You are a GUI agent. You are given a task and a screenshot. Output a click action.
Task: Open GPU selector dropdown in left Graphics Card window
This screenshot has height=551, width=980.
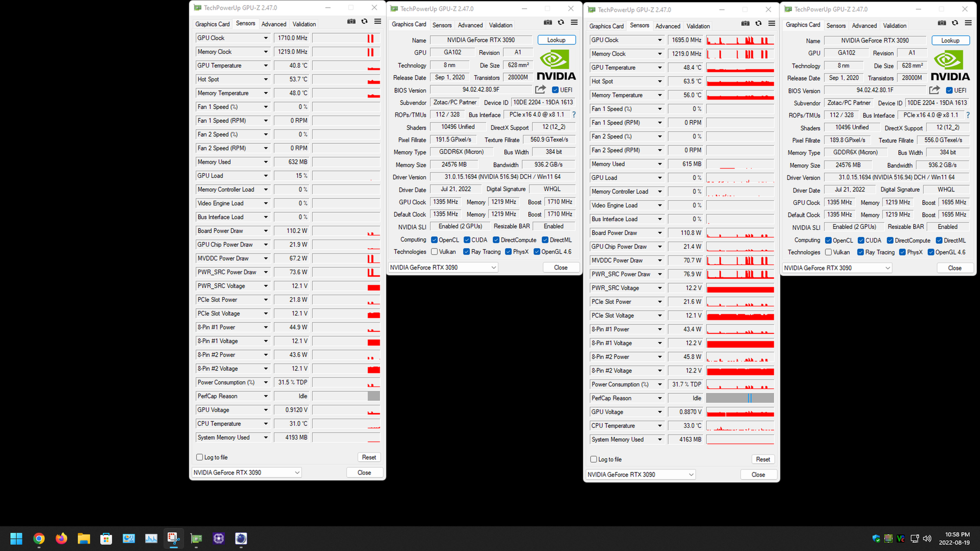pos(443,267)
